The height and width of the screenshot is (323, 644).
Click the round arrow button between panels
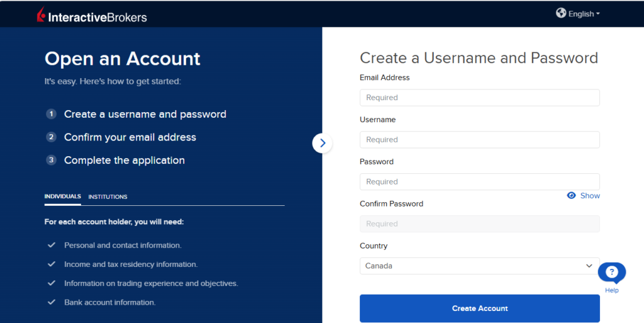tap(322, 143)
